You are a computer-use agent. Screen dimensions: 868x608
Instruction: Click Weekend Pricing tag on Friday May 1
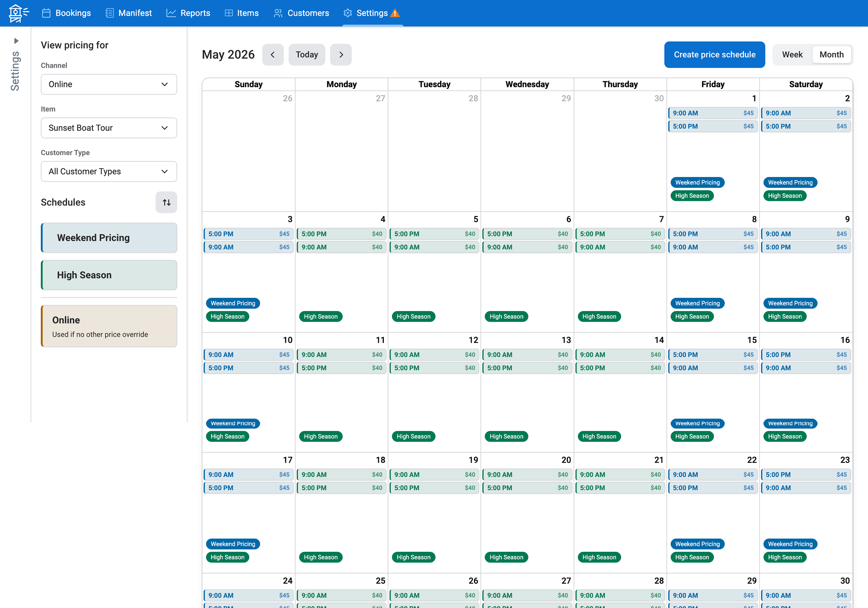[x=698, y=182]
